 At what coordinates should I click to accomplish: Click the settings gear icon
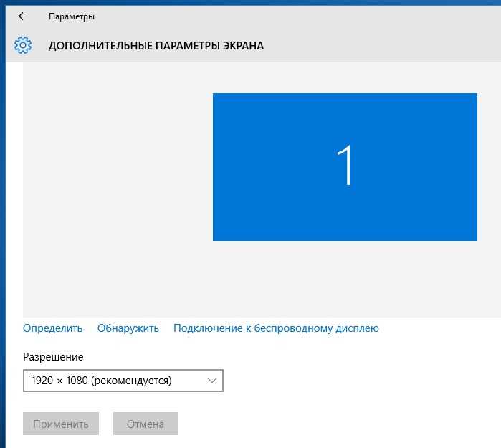(x=23, y=45)
